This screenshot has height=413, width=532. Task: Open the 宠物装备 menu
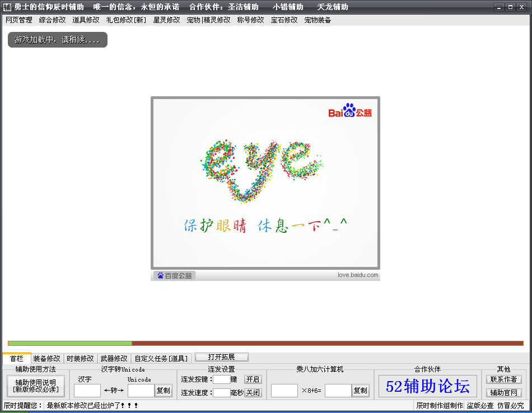point(318,20)
